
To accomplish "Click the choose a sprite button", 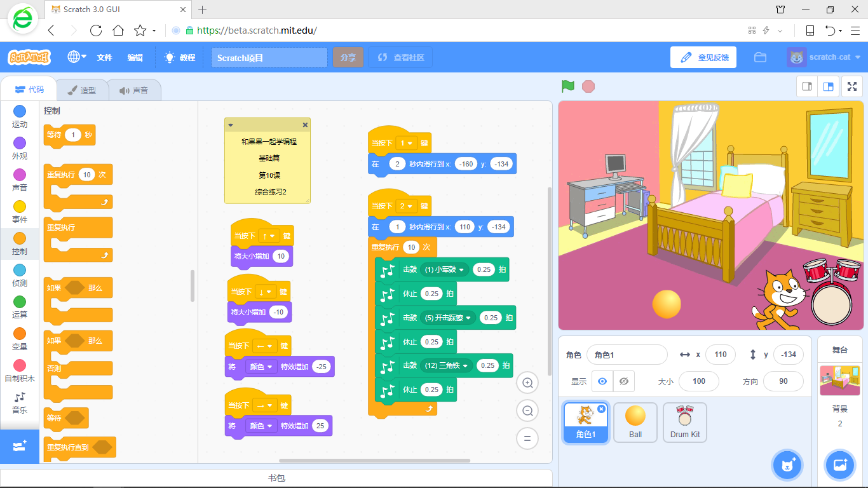I will (788, 465).
